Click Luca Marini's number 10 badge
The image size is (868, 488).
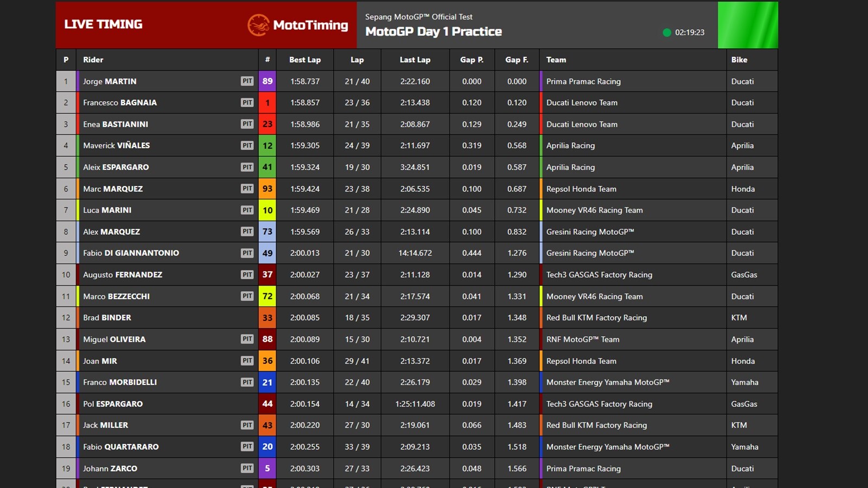pyautogui.click(x=267, y=210)
